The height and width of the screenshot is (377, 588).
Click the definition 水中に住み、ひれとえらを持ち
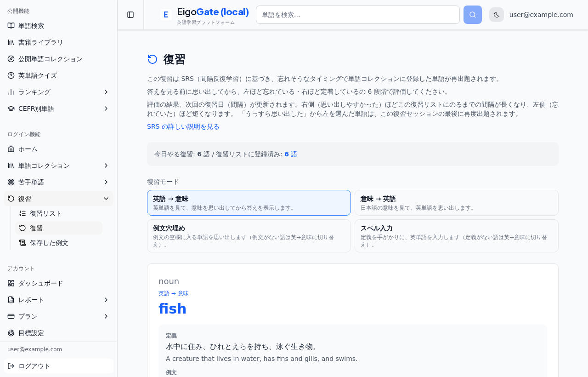(242, 346)
